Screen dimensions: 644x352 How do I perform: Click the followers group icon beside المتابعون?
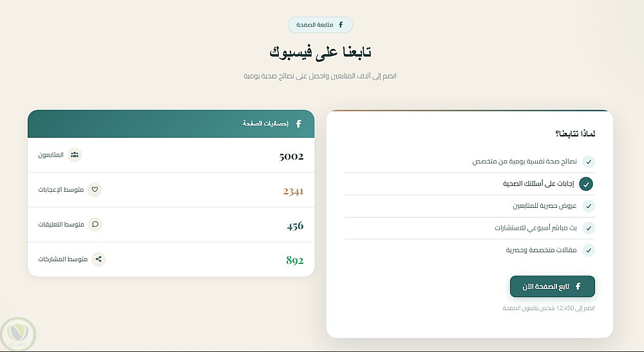coord(74,154)
